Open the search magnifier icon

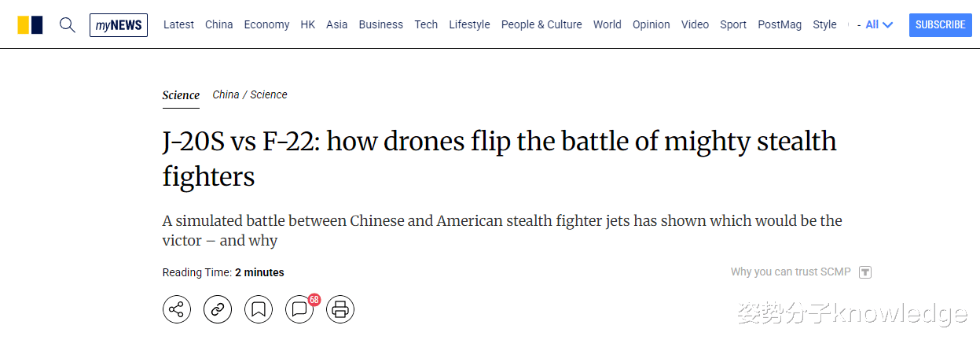[68, 24]
